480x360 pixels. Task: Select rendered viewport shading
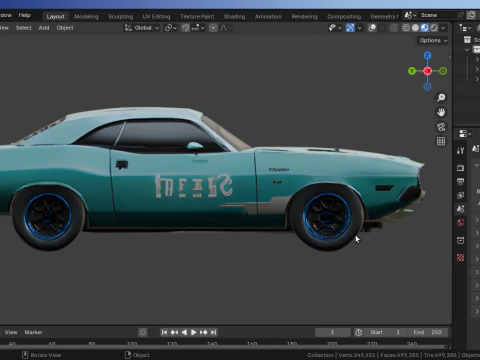tap(434, 28)
